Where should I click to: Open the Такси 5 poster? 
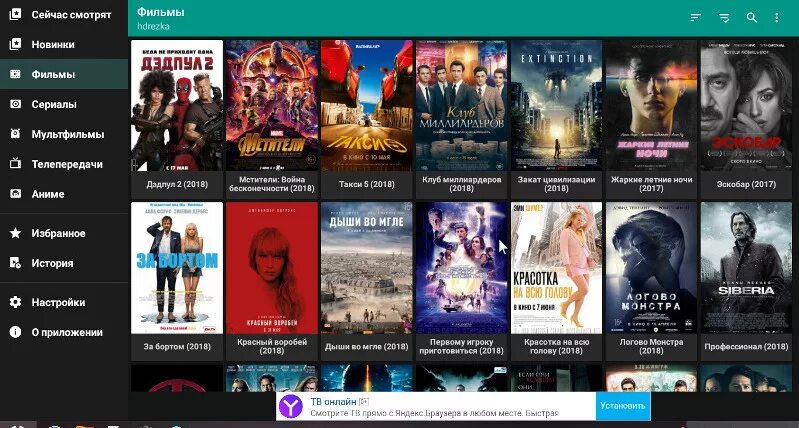tap(367, 105)
